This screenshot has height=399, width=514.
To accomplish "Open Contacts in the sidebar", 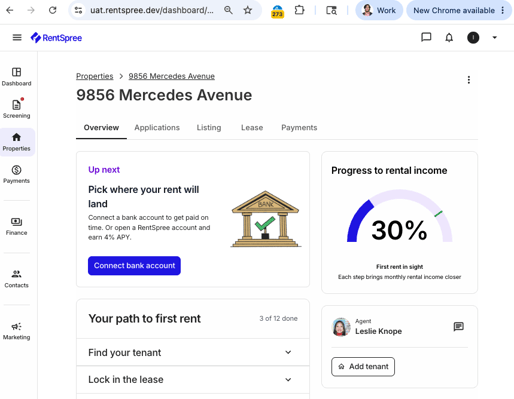I will (16, 279).
